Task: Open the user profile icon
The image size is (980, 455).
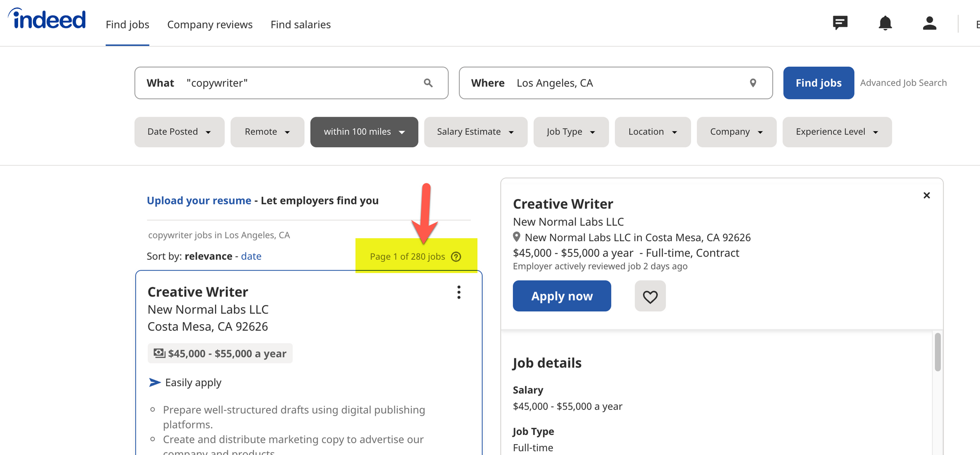Action: click(930, 23)
